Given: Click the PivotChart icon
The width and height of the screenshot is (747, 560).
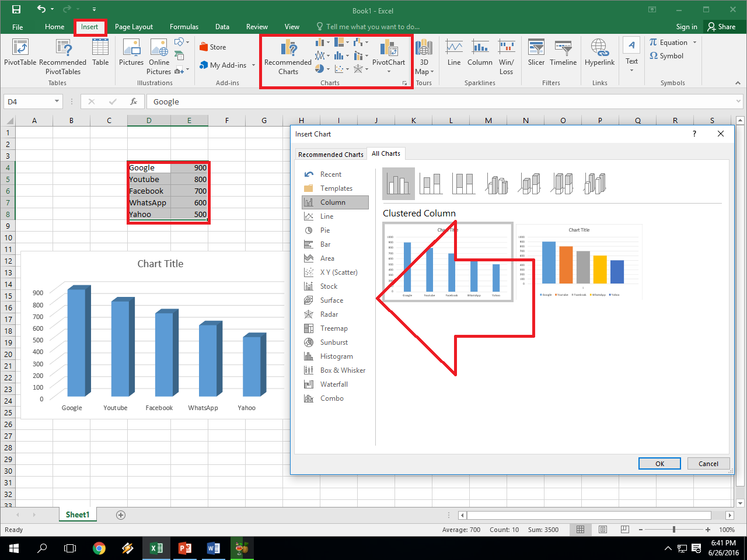Looking at the screenshot, I should point(389,57).
